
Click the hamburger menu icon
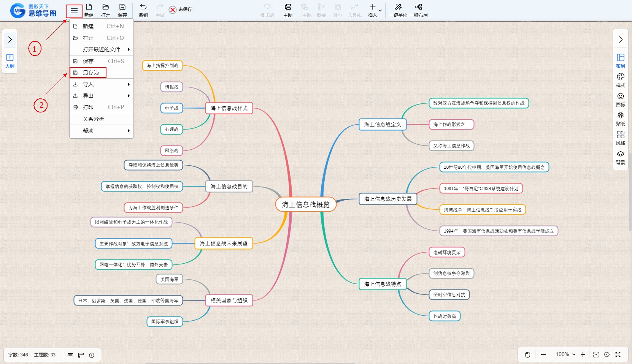74,11
